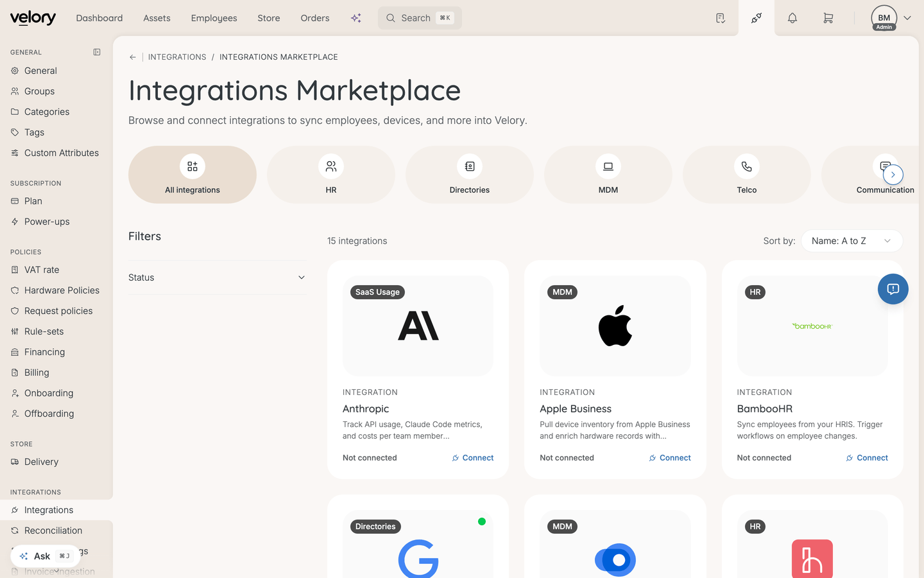Open the AI sparkle assistant icon
The image size is (924, 578).
click(356, 18)
